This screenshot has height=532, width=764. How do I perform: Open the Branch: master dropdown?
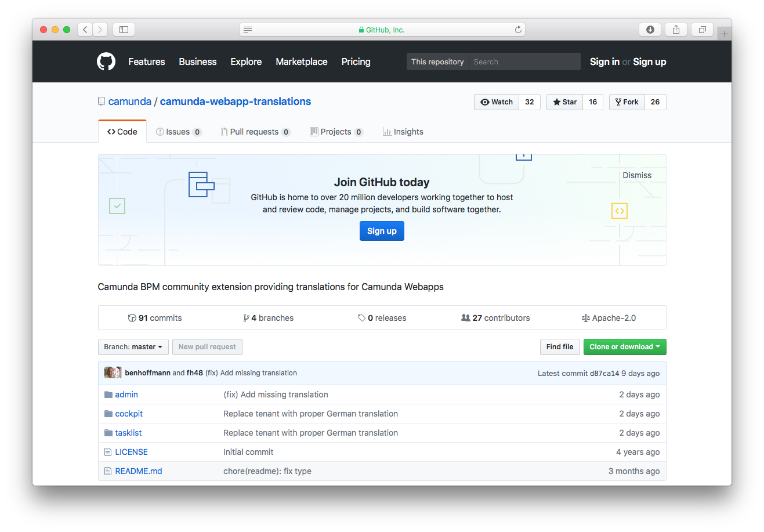click(133, 347)
